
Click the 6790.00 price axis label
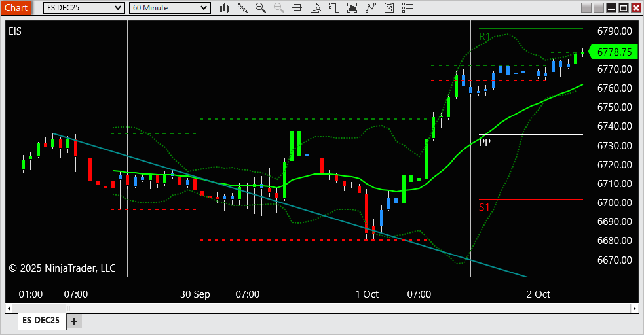(x=615, y=31)
